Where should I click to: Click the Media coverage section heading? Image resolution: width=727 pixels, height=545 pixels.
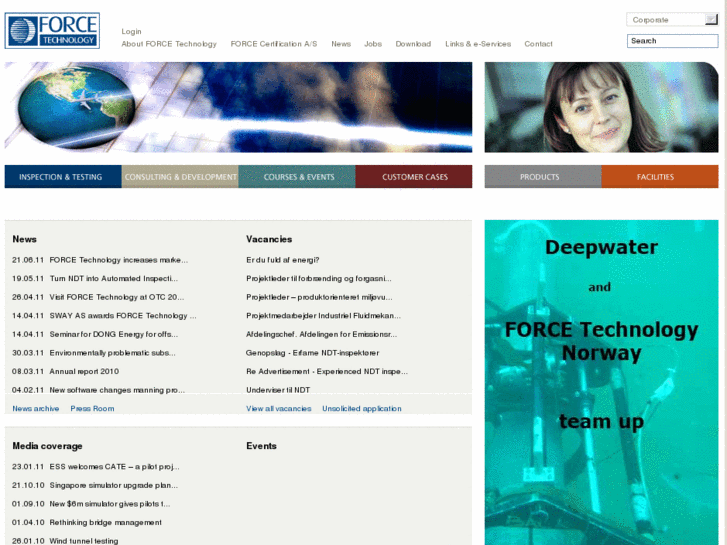(47, 446)
